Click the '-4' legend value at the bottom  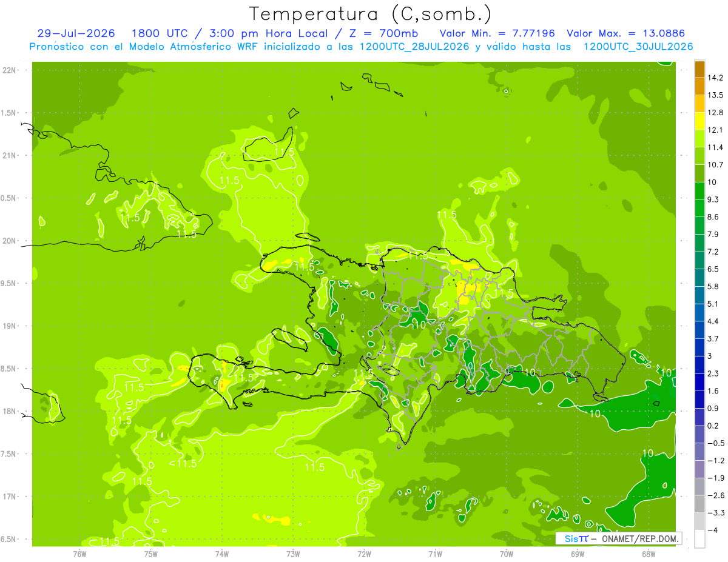pyautogui.click(x=713, y=530)
